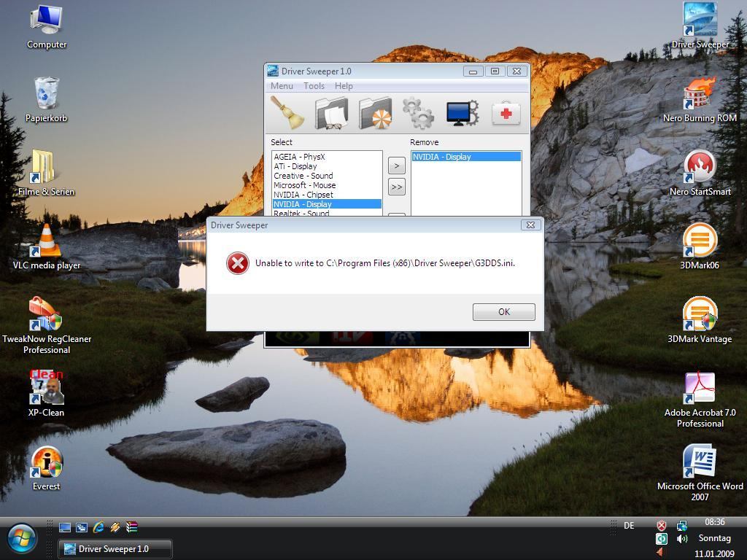Open the folder-with-glasses Analyse icon in Driver Sweeper

pos(332,113)
